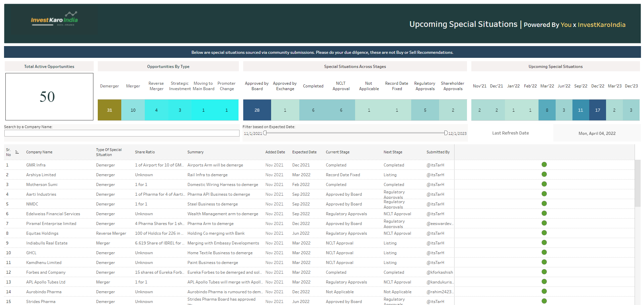Click the green dot for Kamdhenu Limited
This screenshot has width=644, height=305.
click(544, 262)
